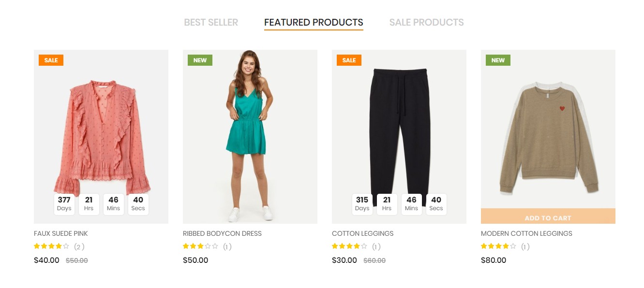Click the star rating under Ribbed Bodycon Dress
Viewport: 644px width, 288px height.
[200, 246]
